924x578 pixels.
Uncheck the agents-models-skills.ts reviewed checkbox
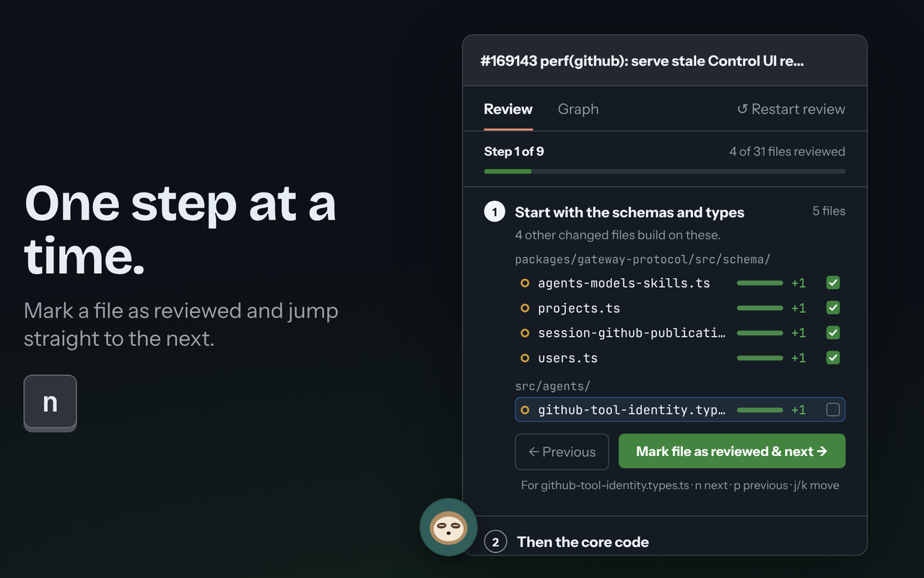pyautogui.click(x=833, y=283)
